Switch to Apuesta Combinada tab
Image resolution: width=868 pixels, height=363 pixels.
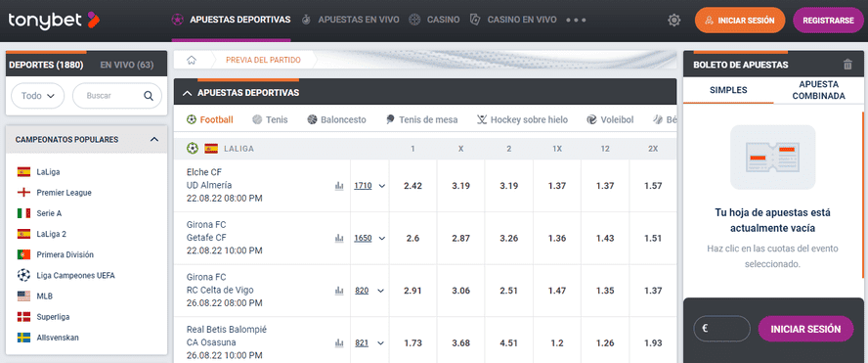point(819,90)
